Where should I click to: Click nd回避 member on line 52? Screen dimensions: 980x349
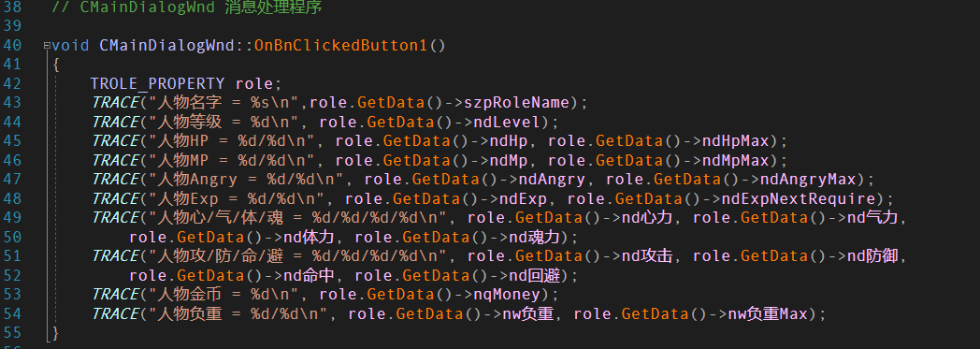[535, 275]
